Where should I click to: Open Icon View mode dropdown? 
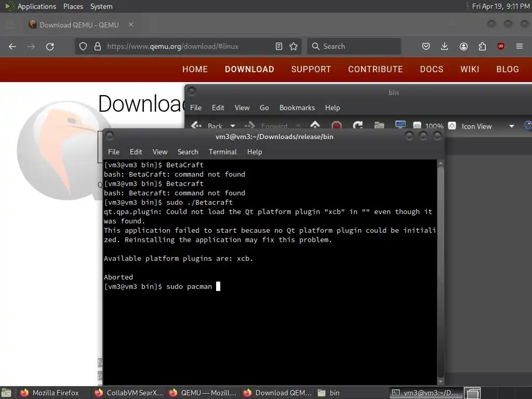click(487, 126)
